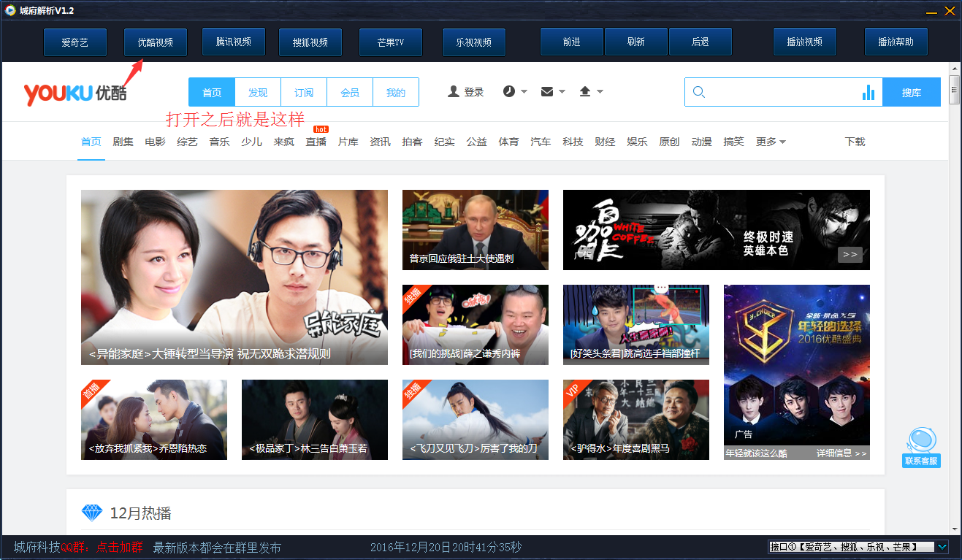Click the vertical scrollbar down arrow

954,529
